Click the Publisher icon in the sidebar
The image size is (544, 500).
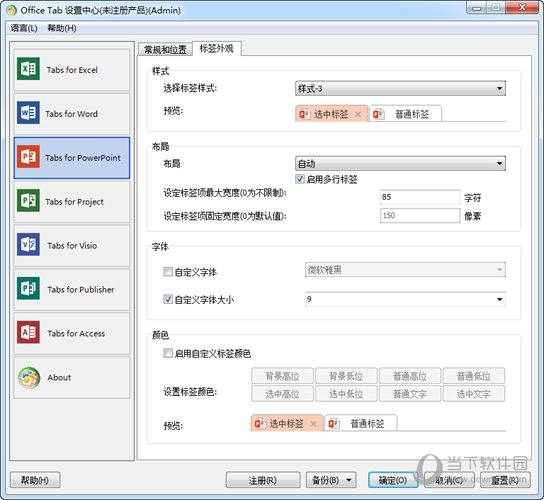28,288
